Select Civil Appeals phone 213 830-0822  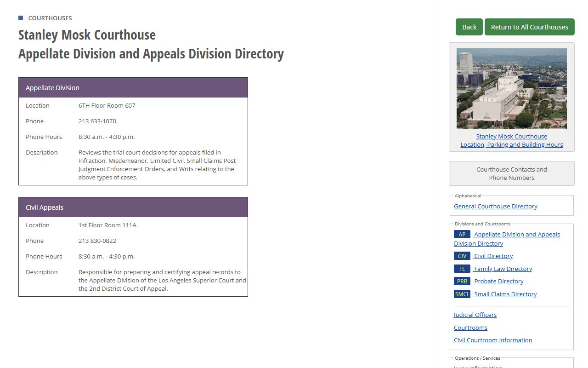pos(97,241)
